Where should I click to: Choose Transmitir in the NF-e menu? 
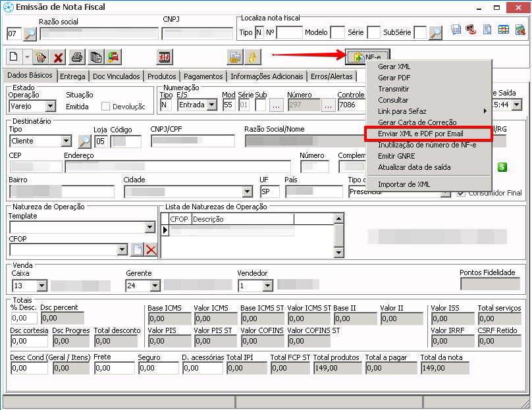point(429,89)
